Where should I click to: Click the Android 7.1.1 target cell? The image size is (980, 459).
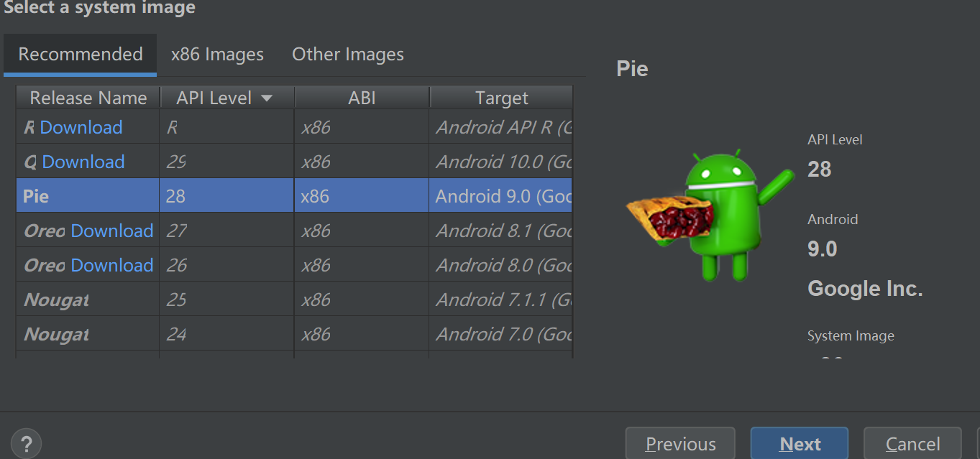coord(501,299)
